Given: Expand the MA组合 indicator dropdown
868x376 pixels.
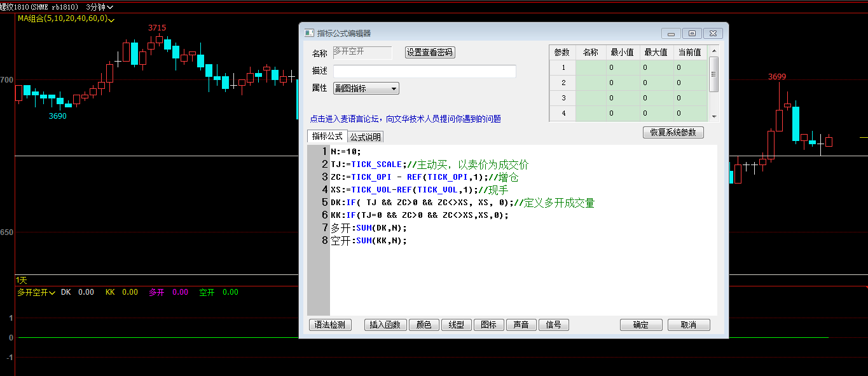Looking at the screenshot, I should click(x=112, y=20).
